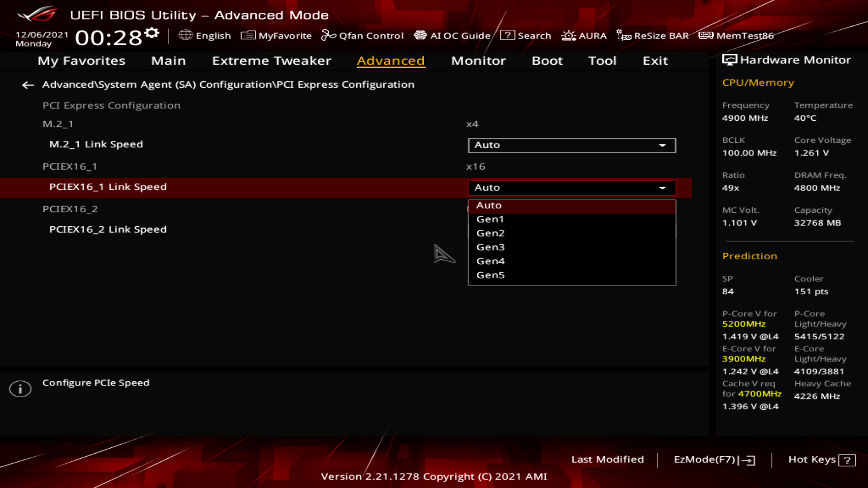Click the settings gear beside clock

tap(152, 33)
